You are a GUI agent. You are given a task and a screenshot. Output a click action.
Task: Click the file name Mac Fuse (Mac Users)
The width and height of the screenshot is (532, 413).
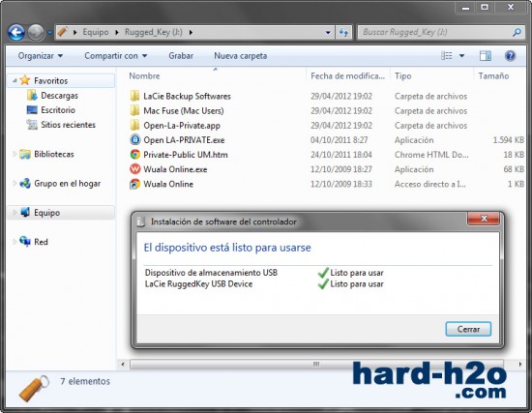(x=184, y=110)
